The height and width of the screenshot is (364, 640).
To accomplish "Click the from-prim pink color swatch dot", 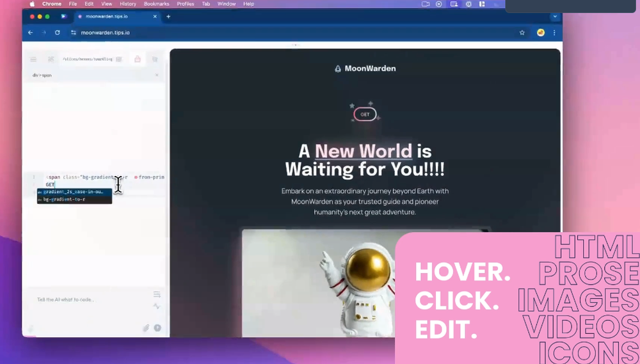I will click(136, 177).
